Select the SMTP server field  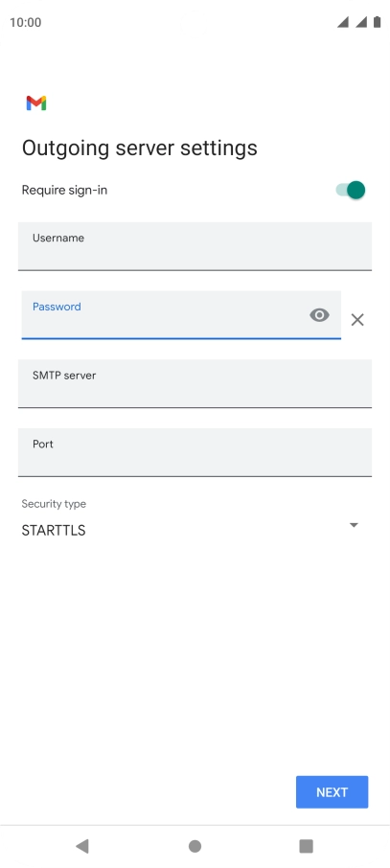195,383
